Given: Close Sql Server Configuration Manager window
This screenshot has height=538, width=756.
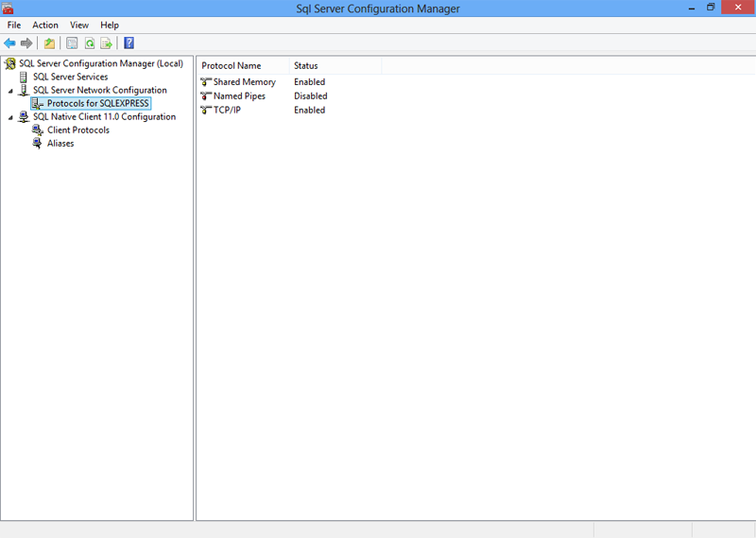Looking at the screenshot, I should (738, 8).
